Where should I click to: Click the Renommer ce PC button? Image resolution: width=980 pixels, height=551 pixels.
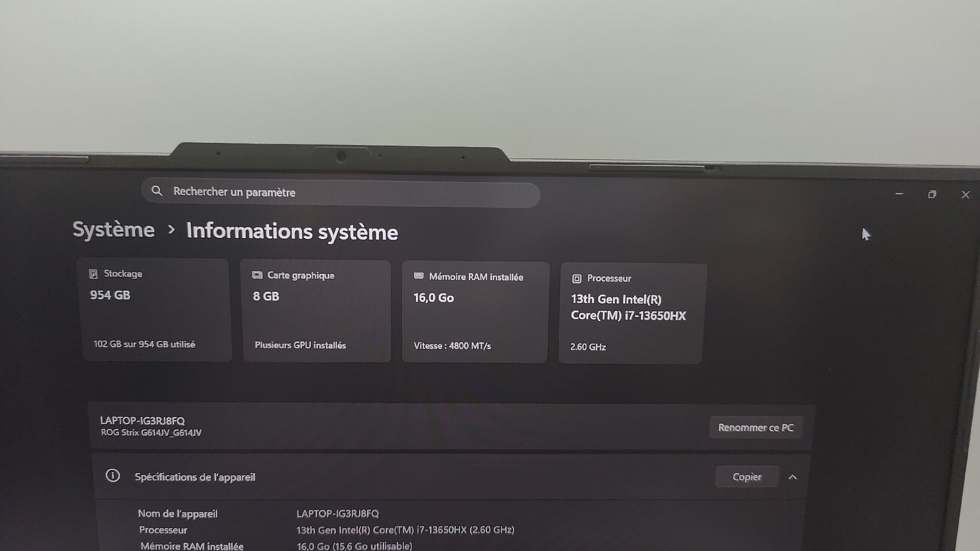click(756, 427)
